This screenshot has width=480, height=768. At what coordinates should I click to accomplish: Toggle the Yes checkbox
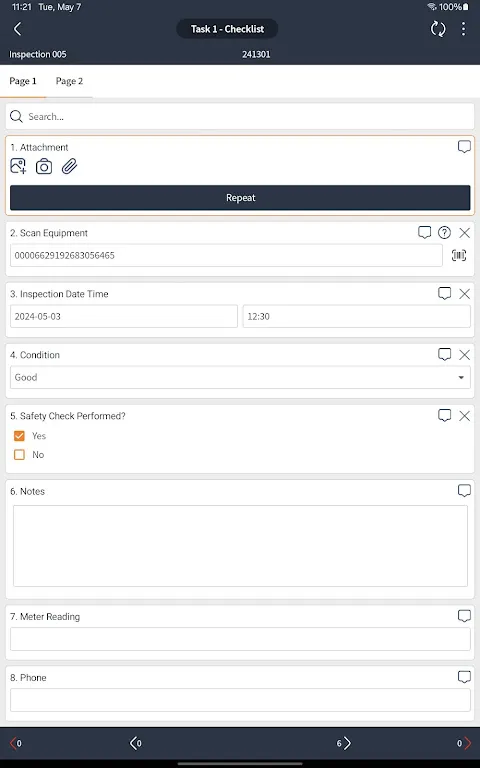point(20,435)
